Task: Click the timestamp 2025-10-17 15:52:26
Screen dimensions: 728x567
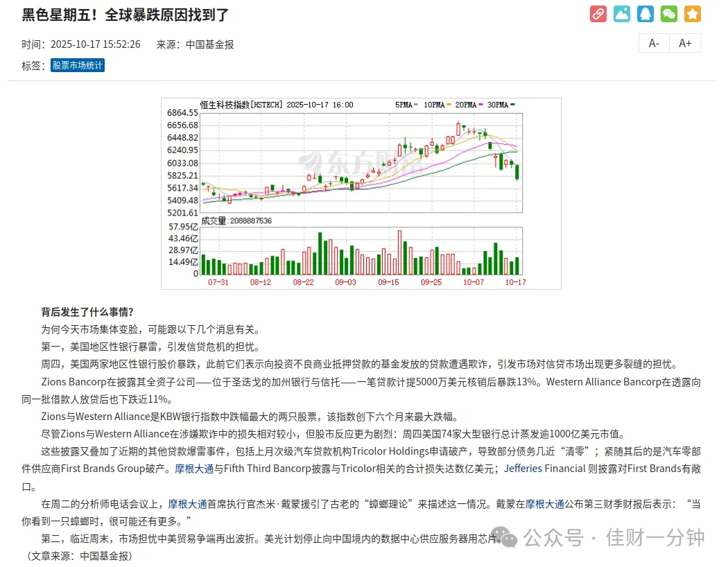Action: click(95, 44)
